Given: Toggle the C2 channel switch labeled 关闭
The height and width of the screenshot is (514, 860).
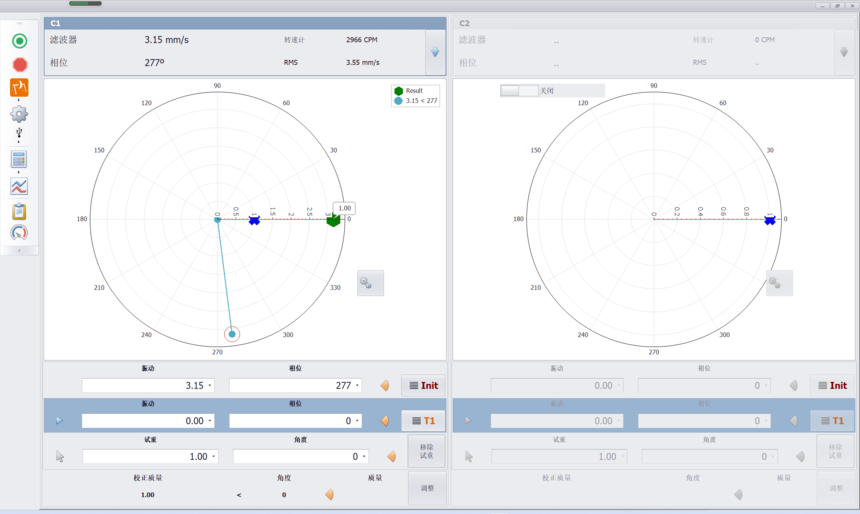Looking at the screenshot, I should click(520, 91).
